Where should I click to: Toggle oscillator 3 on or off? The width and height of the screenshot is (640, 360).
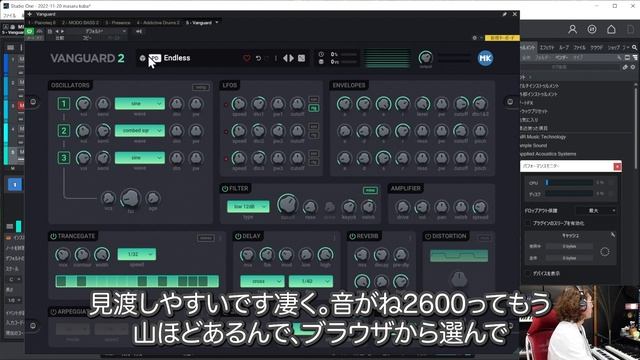tap(64, 158)
